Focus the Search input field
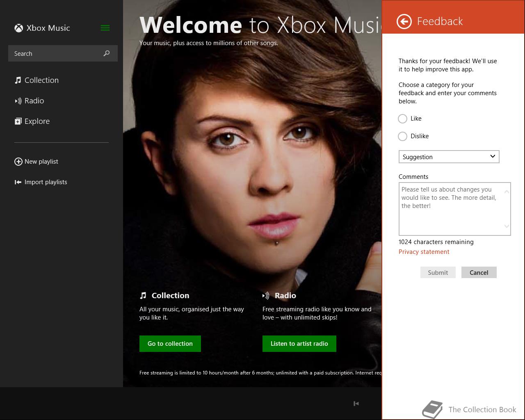 point(63,53)
